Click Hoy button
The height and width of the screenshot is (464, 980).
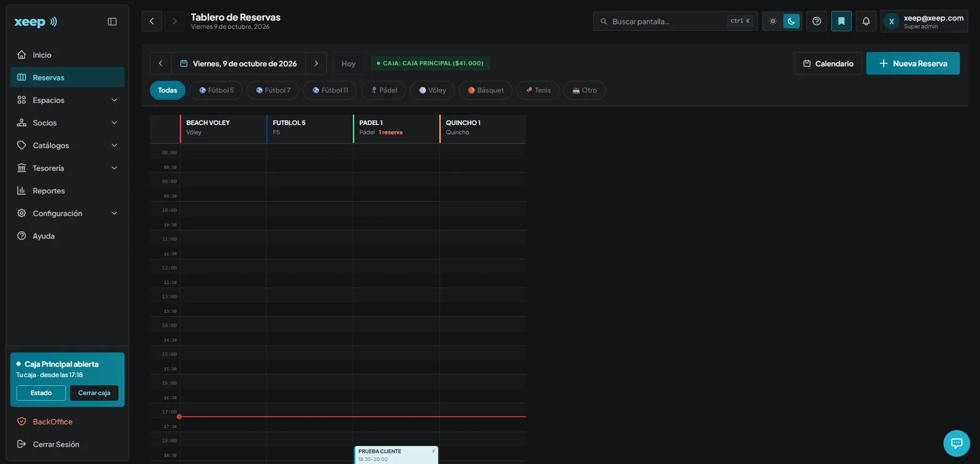[x=349, y=64]
